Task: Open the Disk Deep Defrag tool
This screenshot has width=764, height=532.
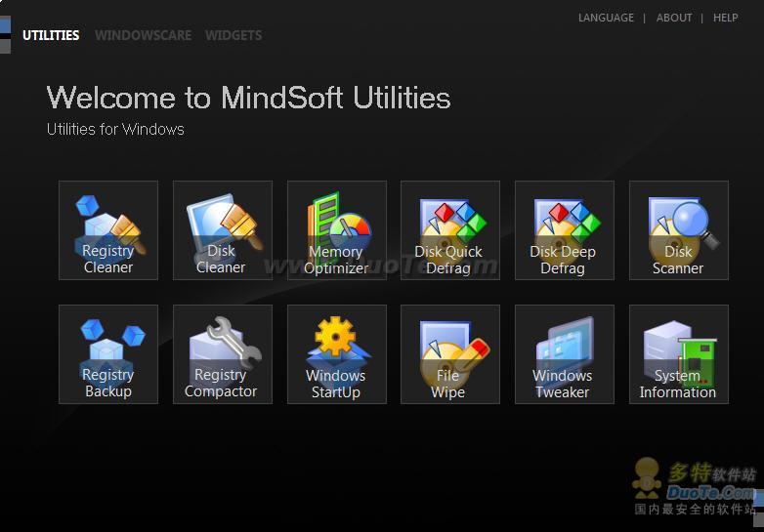Action: (565, 230)
